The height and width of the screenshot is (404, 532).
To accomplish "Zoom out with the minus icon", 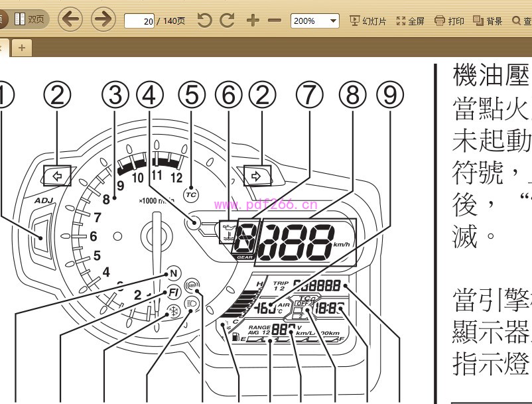I will click(275, 21).
